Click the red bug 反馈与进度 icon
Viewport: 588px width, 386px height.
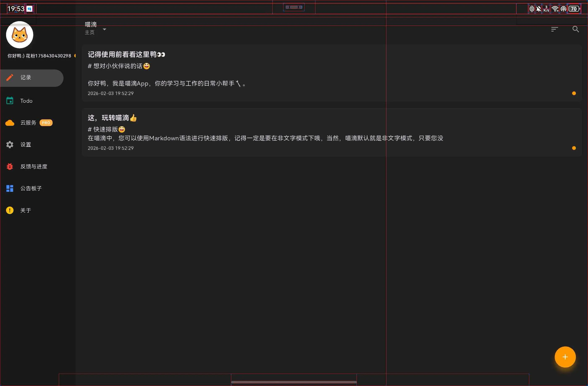pyautogui.click(x=10, y=167)
